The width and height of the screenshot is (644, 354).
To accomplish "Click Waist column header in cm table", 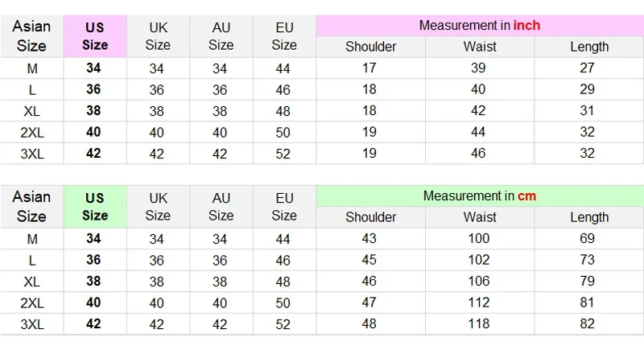I will pos(480,217).
